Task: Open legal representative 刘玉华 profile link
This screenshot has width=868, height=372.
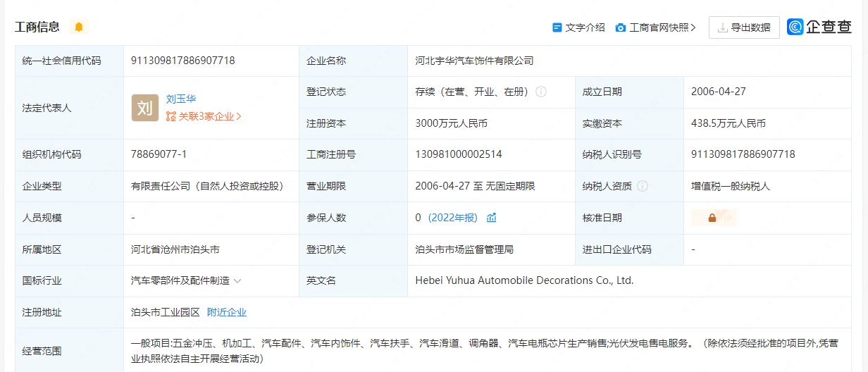Action: pos(181,99)
